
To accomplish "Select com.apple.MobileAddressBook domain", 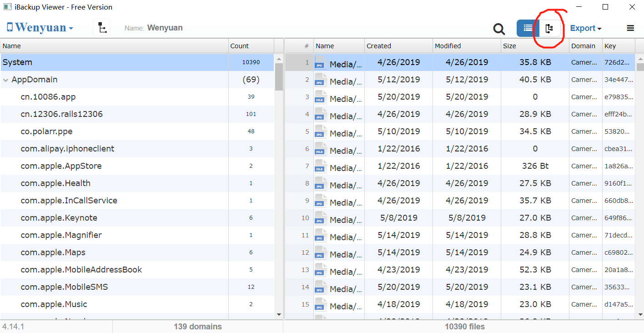I will pyautogui.click(x=137, y=270).
